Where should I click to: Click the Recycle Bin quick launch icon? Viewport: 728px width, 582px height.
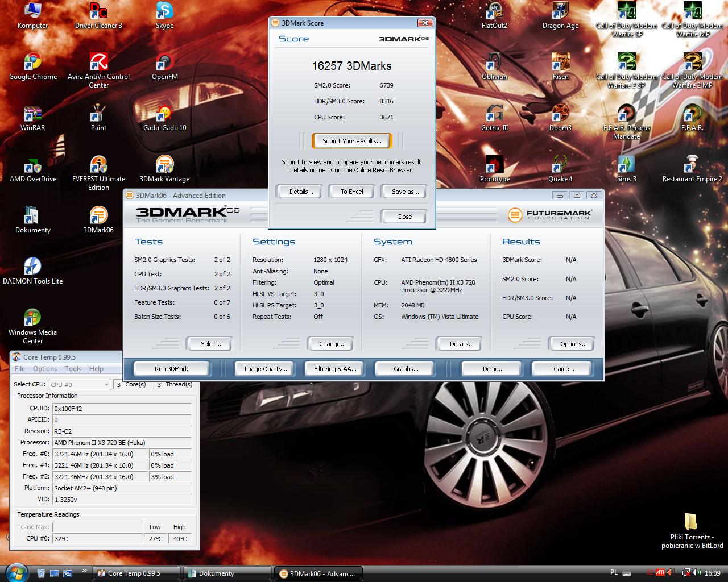point(41,573)
